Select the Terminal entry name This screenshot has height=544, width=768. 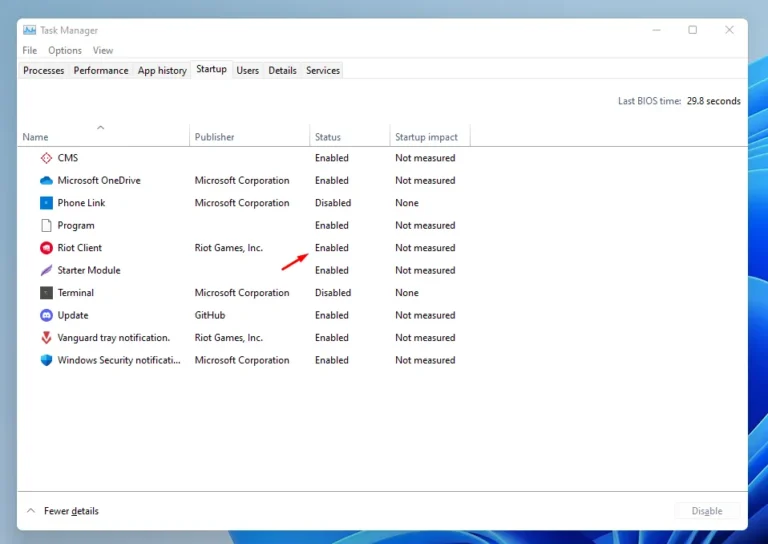(x=75, y=293)
